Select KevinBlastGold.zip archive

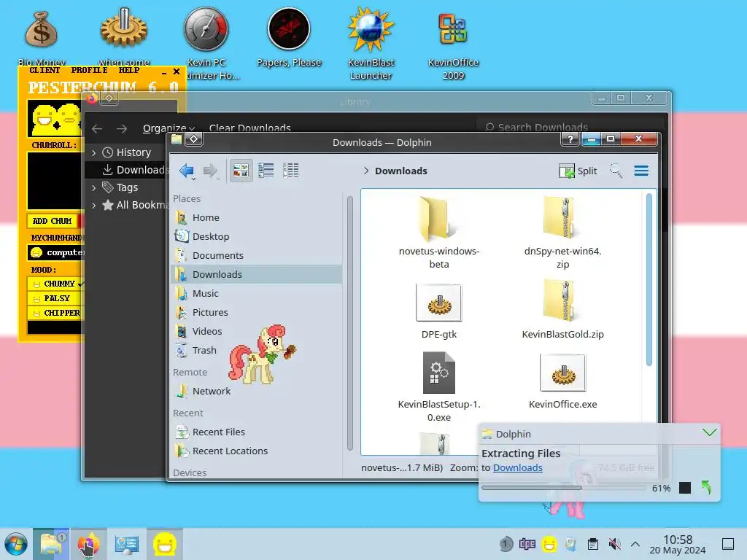pyautogui.click(x=562, y=309)
